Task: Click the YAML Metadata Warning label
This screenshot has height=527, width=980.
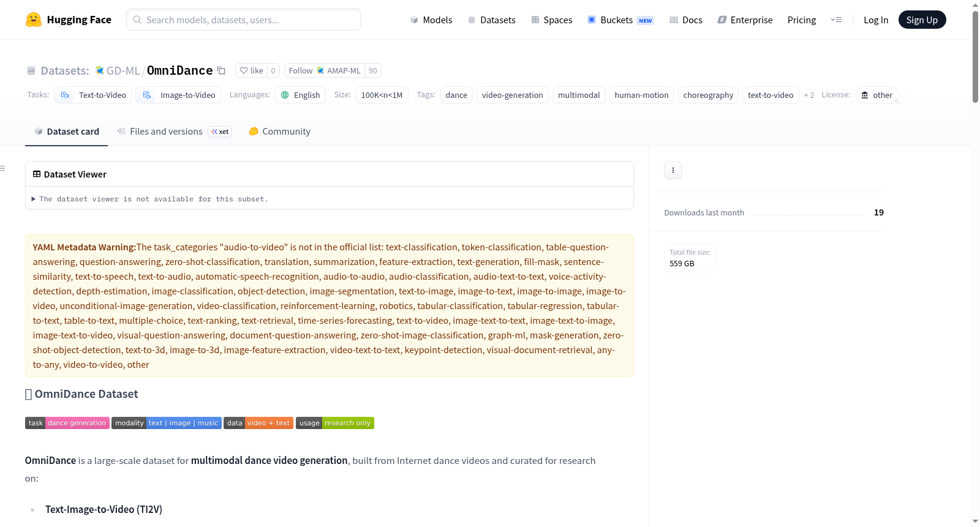Action: [85, 247]
